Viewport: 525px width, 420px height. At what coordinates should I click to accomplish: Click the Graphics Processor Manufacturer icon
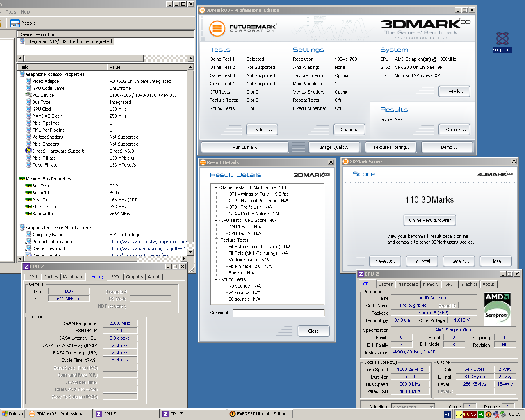[22, 228]
